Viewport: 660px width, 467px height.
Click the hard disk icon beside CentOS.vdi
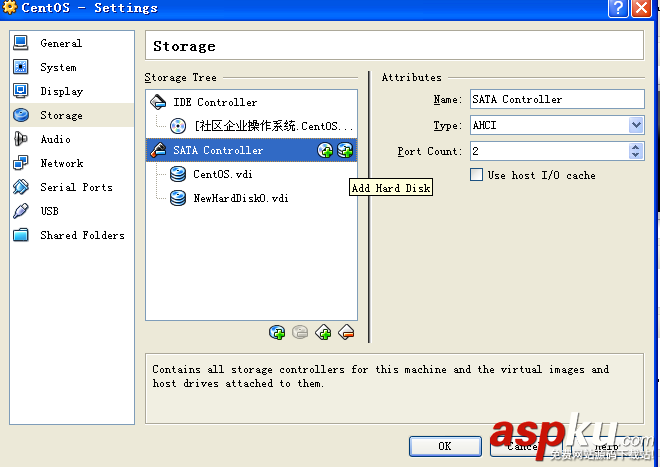178,174
